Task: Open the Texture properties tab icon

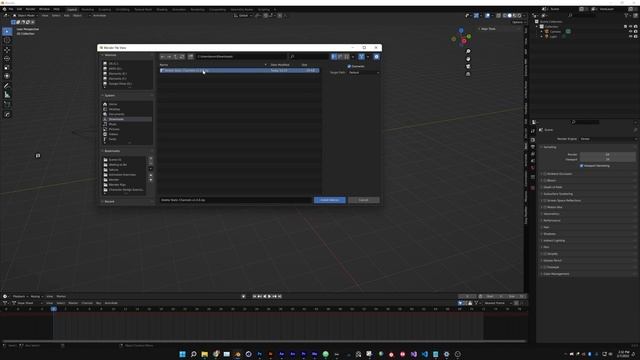Action: point(533,188)
